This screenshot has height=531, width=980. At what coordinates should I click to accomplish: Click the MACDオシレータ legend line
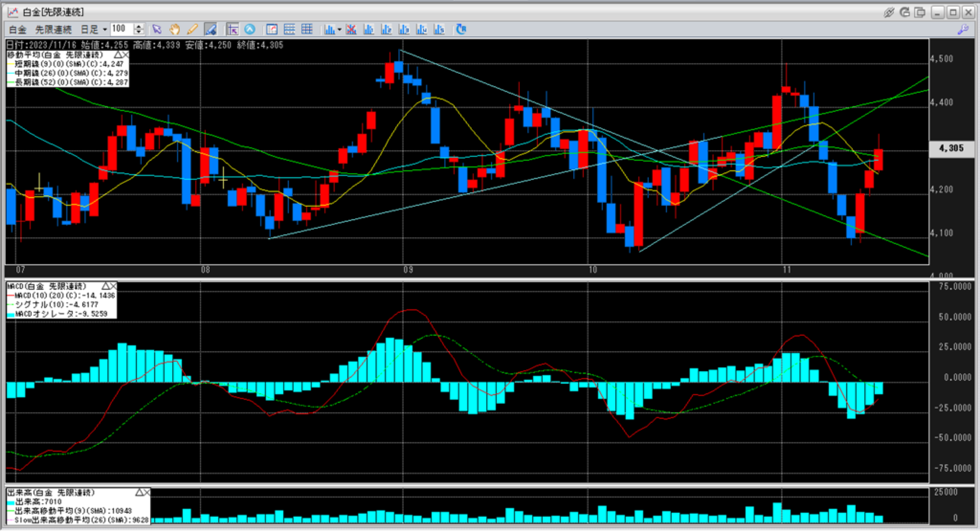pos(56,314)
